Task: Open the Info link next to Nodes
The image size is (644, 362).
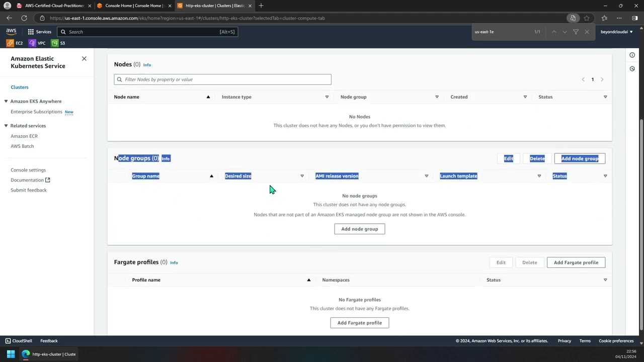Action: pyautogui.click(x=147, y=65)
